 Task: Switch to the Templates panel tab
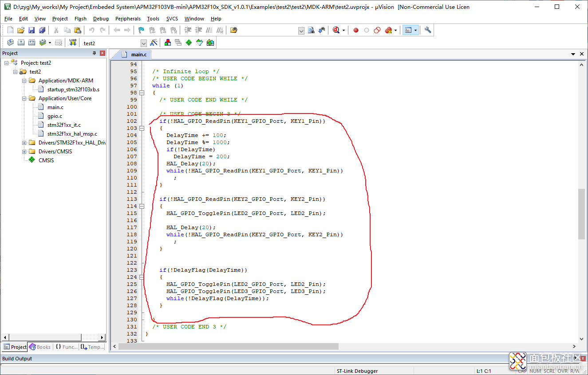click(93, 347)
